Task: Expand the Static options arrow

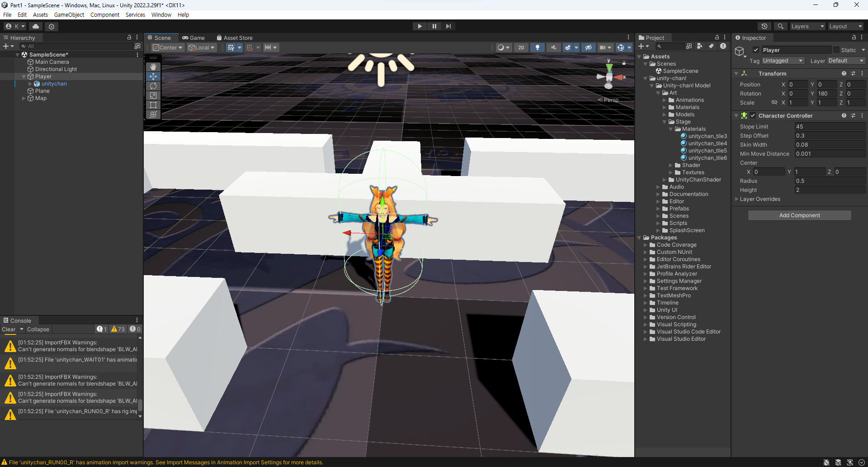Action: point(863,50)
